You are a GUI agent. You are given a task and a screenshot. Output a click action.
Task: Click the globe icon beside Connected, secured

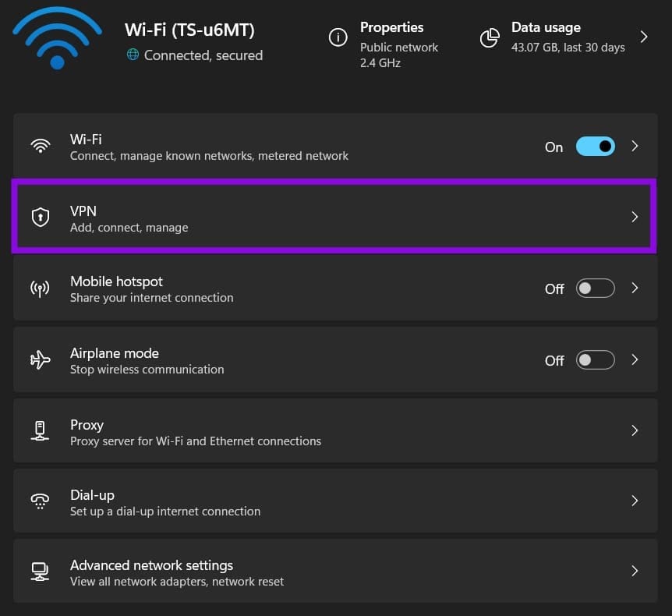[133, 55]
